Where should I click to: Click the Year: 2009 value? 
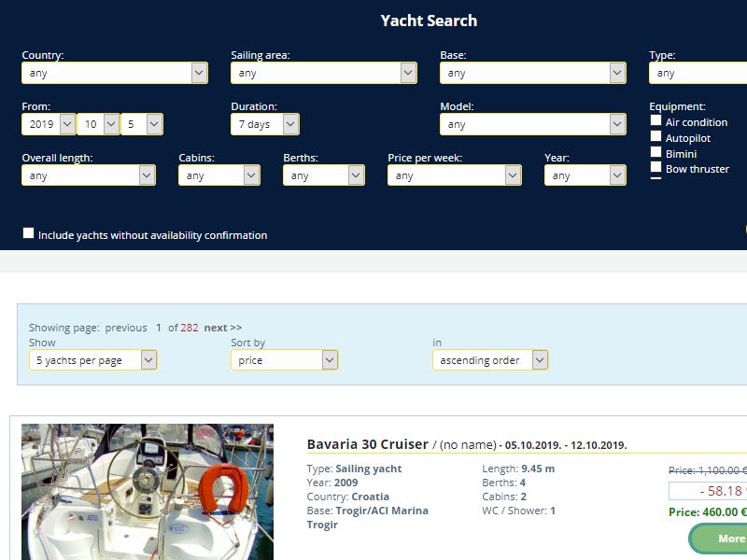coord(346,483)
